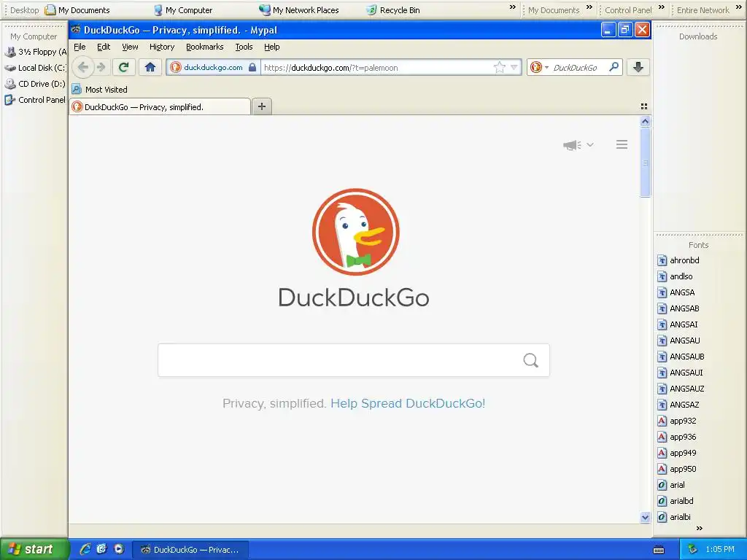Click the megaphone announcements icon
747x560 pixels.
pos(572,145)
